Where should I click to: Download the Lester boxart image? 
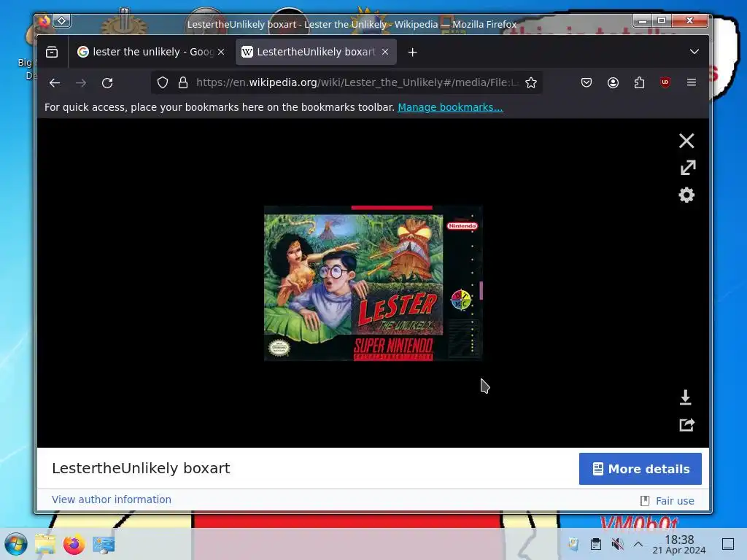point(686,397)
